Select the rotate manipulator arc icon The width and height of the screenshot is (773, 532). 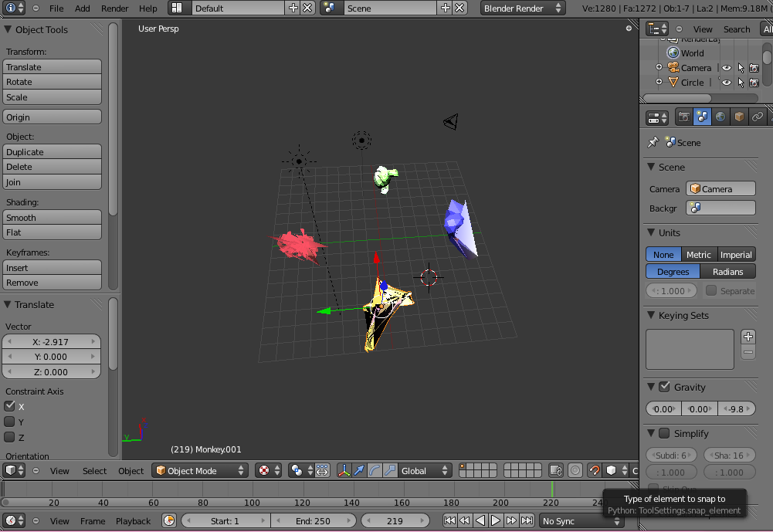(375, 470)
